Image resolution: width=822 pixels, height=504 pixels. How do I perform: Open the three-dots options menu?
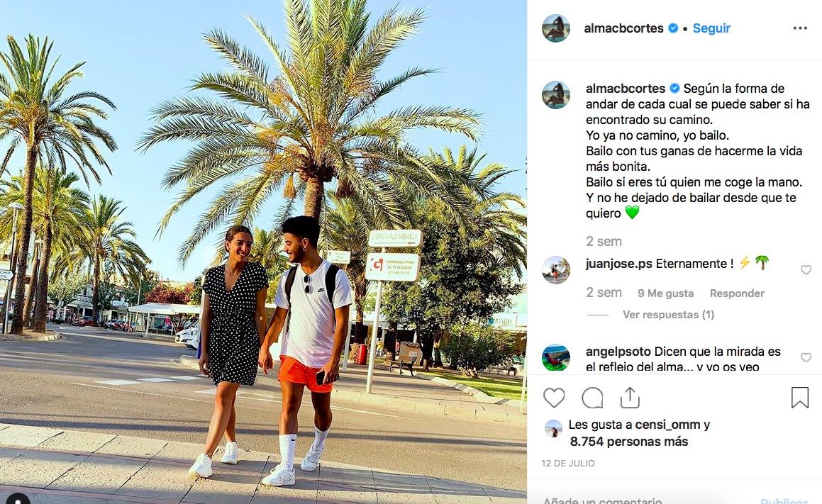[800, 28]
